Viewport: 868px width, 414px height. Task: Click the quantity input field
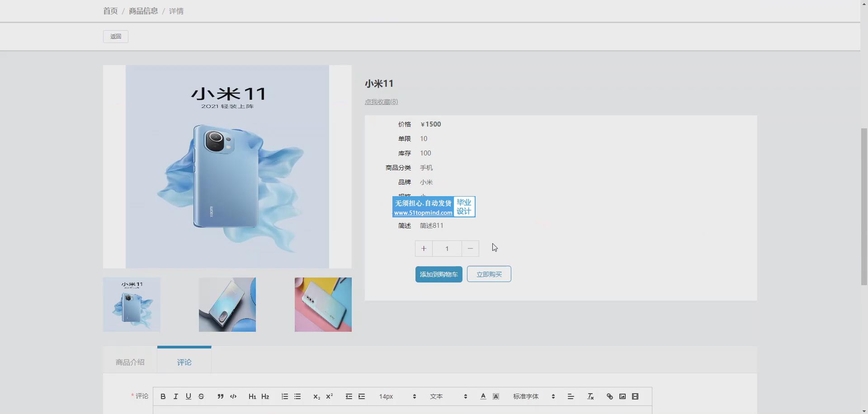[447, 249]
